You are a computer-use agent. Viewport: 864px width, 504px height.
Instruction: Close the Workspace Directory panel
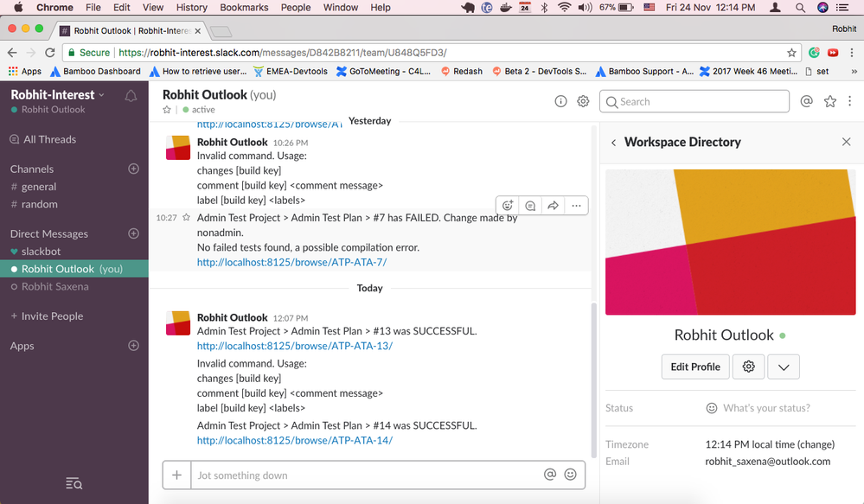pos(847,142)
